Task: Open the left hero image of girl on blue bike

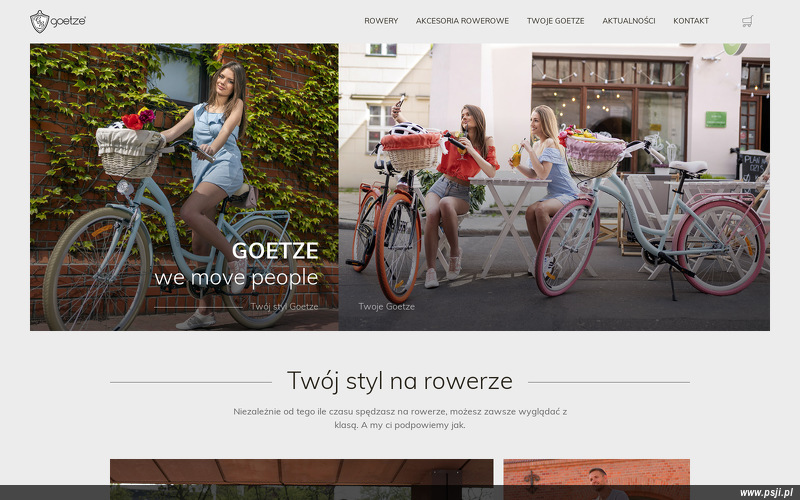Action: point(184,187)
